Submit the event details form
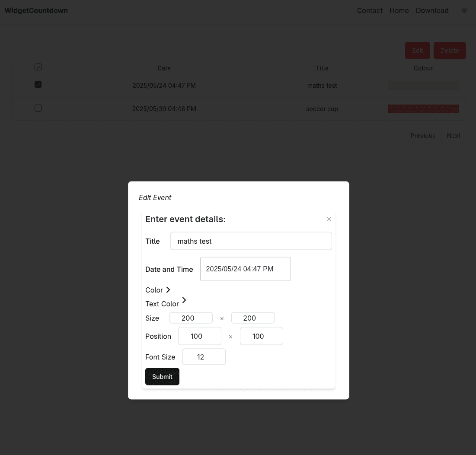 [x=162, y=377]
